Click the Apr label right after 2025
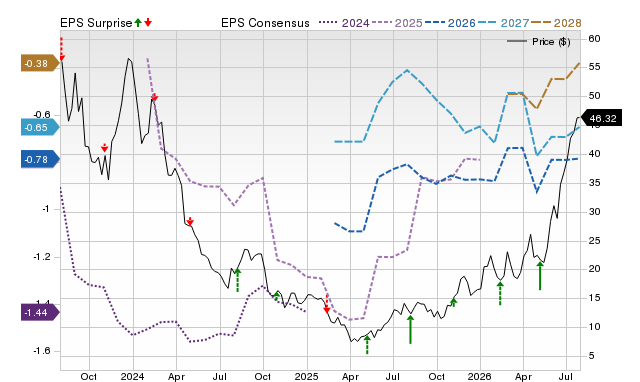This screenshot has width=640, height=382. [x=350, y=376]
